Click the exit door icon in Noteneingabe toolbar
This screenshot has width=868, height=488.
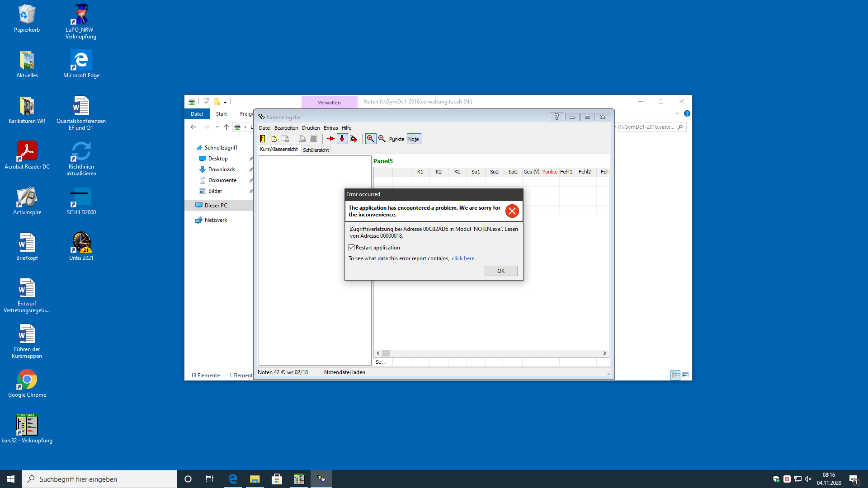263,139
